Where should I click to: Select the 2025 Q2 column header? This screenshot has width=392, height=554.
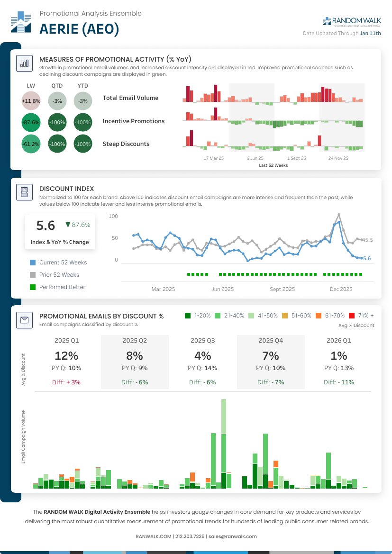click(x=135, y=341)
